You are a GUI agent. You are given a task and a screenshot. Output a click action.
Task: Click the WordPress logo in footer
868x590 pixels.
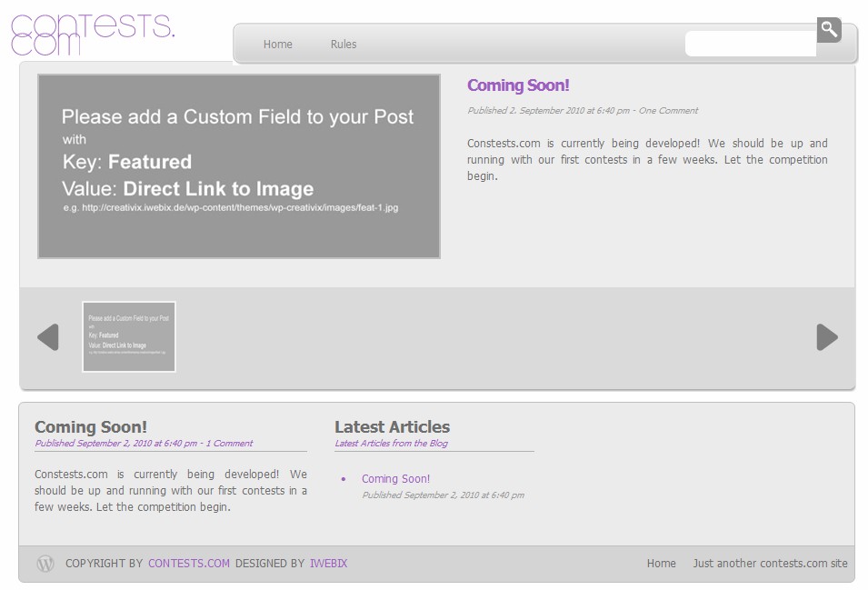click(45, 564)
